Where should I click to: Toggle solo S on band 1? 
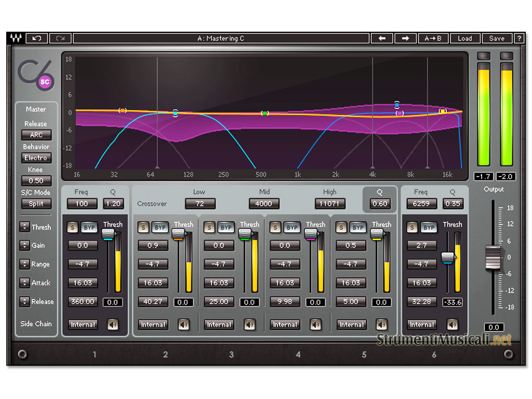coord(72,228)
